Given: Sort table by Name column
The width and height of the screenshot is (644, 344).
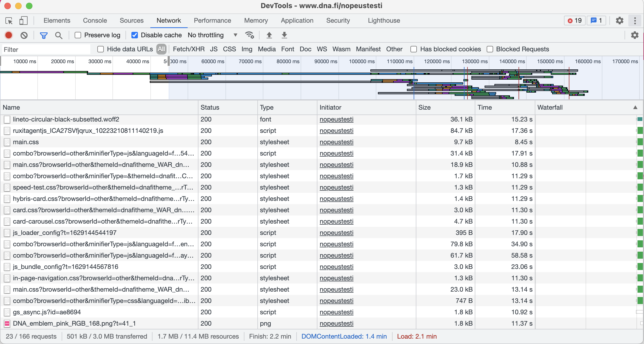Looking at the screenshot, I should click(x=99, y=107).
